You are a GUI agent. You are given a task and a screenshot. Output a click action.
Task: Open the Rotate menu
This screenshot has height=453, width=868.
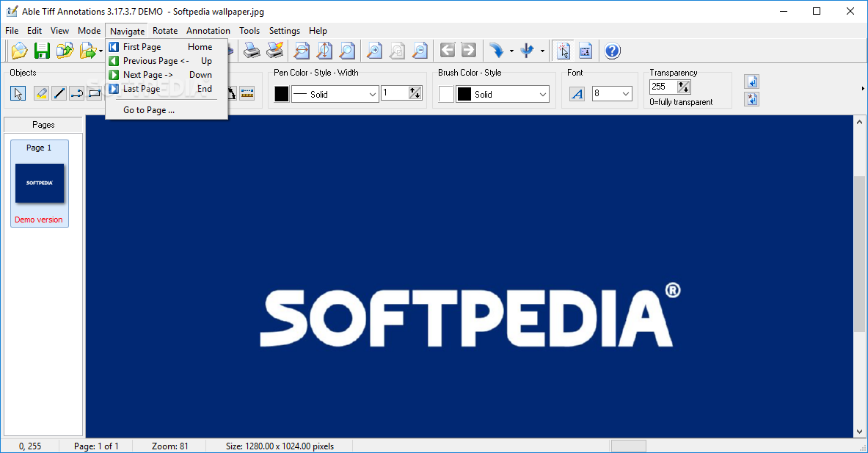click(165, 30)
